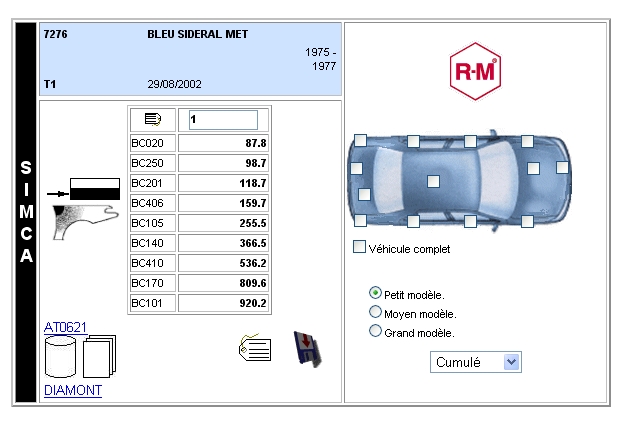Click the 536.2 value cell
Image resolution: width=626 pixels, height=422 pixels.
tap(223, 263)
